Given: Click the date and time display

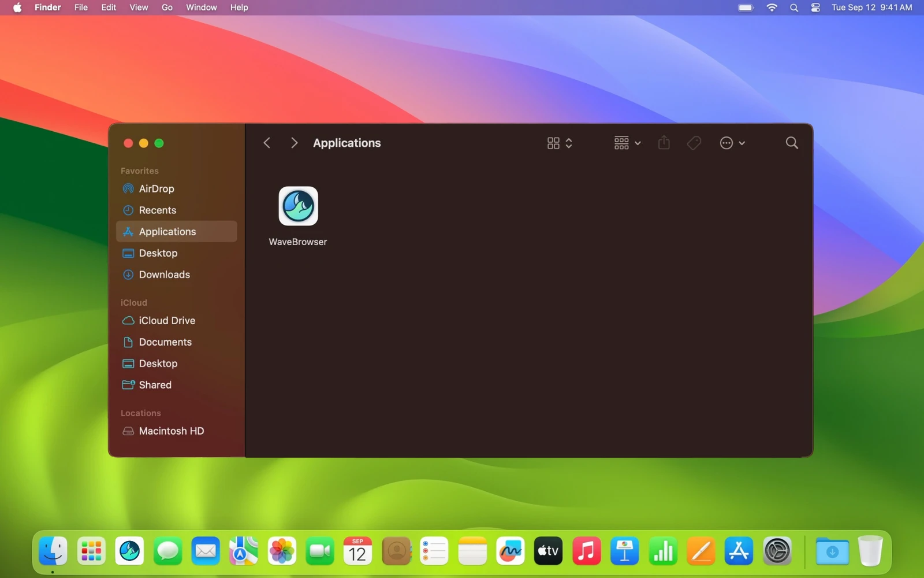Looking at the screenshot, I should [872, 8].
